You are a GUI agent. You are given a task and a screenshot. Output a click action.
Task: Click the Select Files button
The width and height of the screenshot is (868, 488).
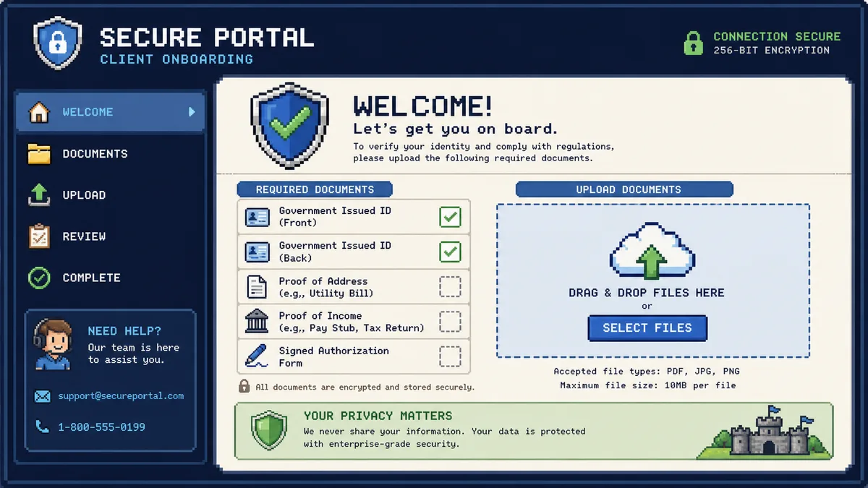[x=647, y=328]
